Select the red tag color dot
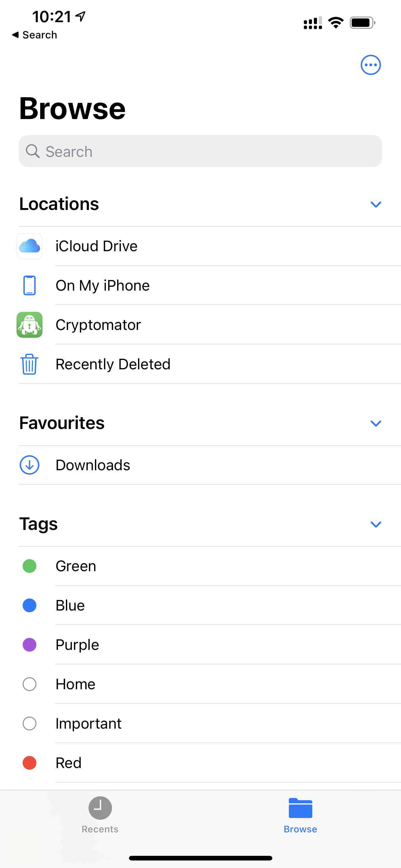Screen dimensions: 401x868 click(30, 763)
